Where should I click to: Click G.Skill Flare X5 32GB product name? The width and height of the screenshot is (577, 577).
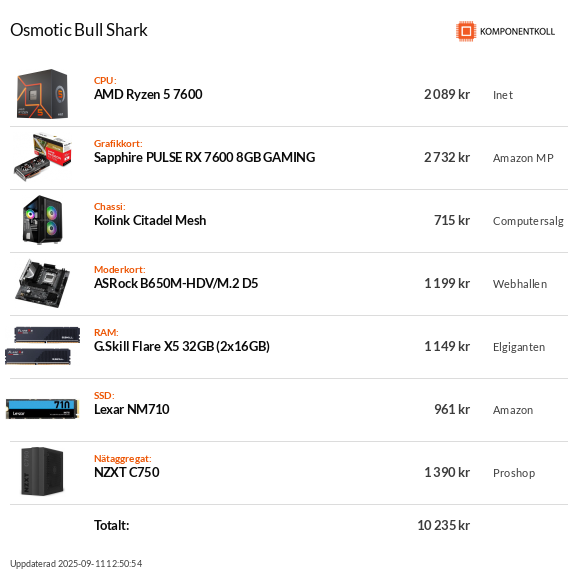coord(182,346)
